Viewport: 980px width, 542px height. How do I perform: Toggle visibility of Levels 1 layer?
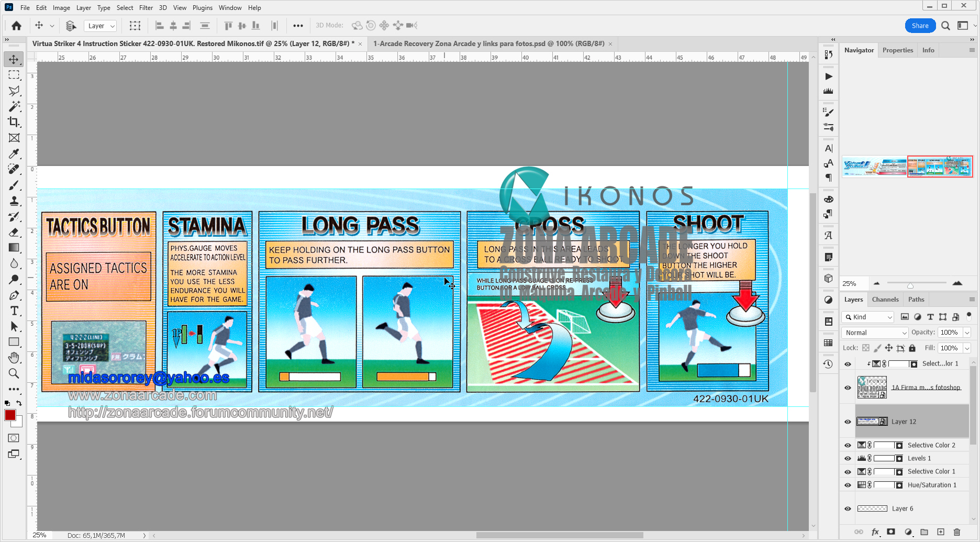point(848,458)
